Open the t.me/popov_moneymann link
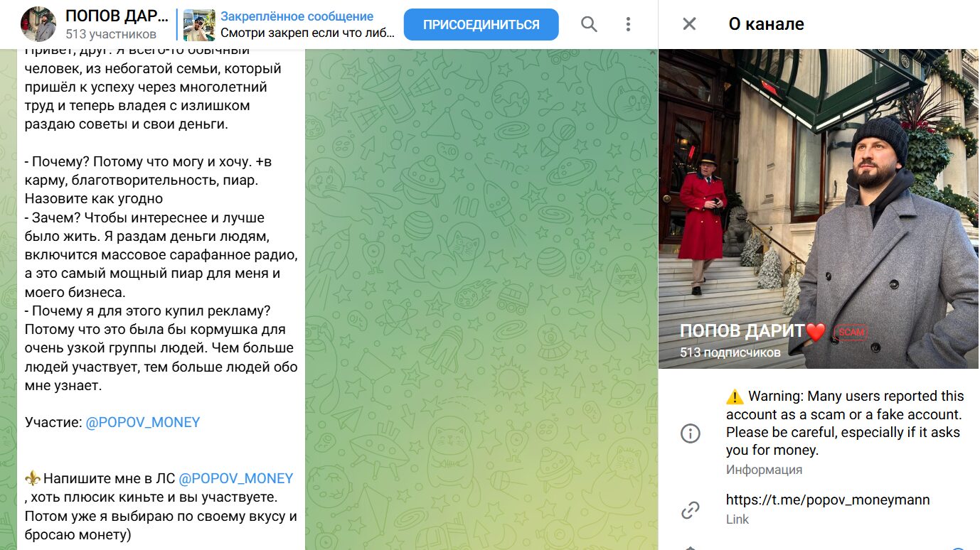This screenshot has height=550, width=980. (827, 500)
